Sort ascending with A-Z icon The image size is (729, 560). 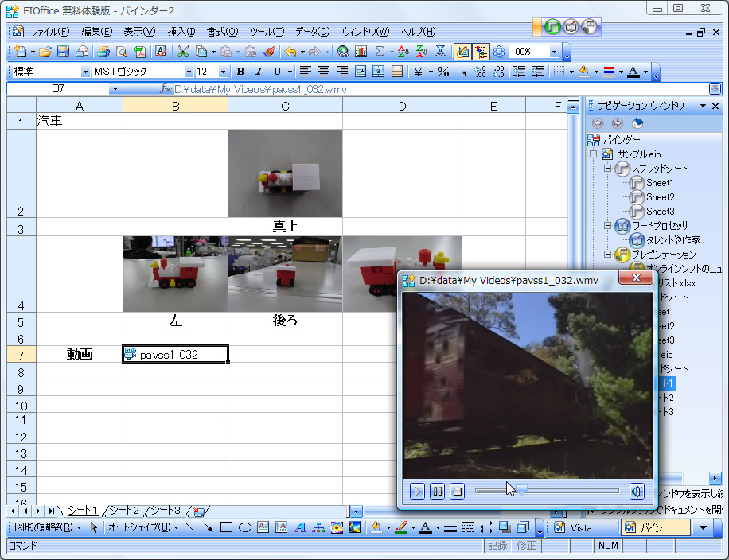tap(403, 52)
